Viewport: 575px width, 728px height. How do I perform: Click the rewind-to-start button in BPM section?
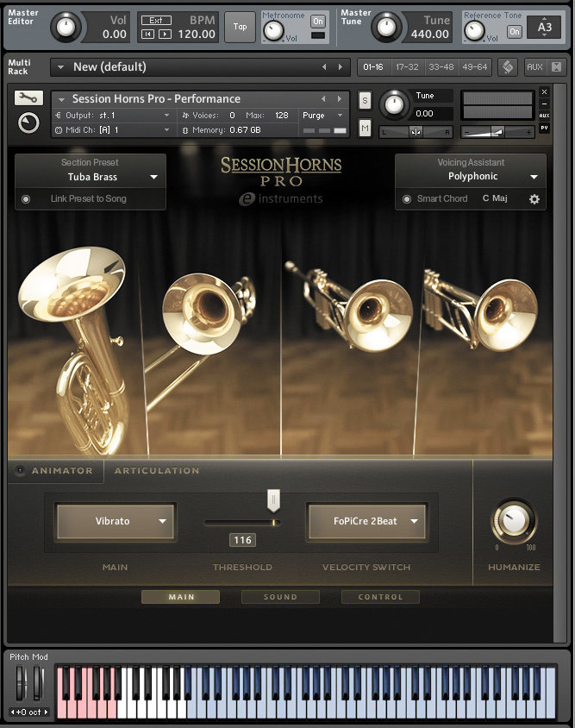pyautogui.click(x=147, y=34)
